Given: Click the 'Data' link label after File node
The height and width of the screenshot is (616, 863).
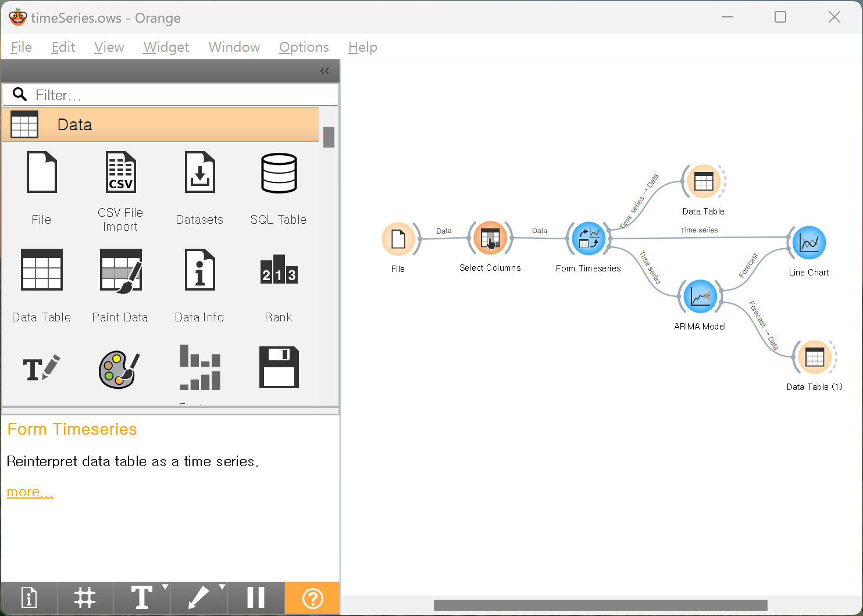Looking at the screenshot, I should [444, 231].
